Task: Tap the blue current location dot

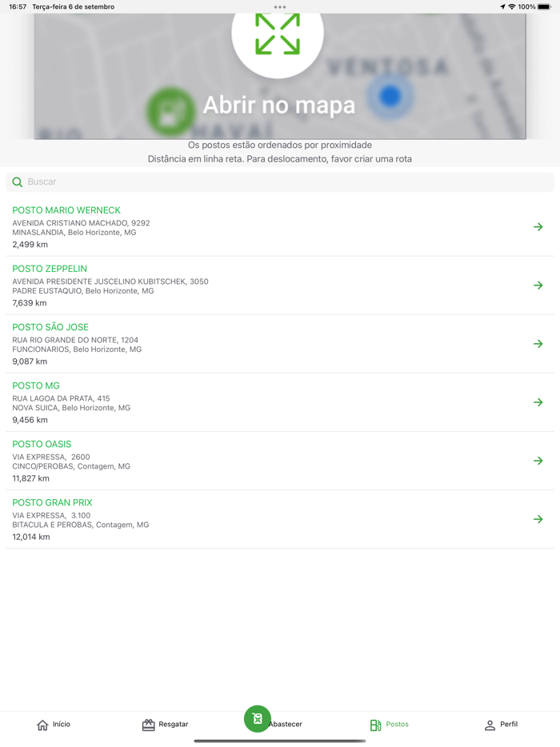Action: point(390,96)
